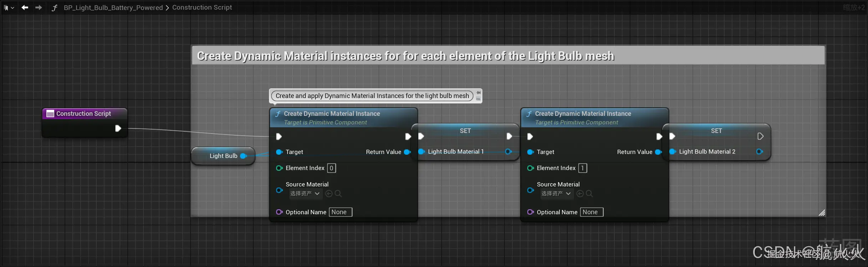868x267 pixels.
Task: Select the comment box title about Dynamic Material instances
Action: [405, 56]
